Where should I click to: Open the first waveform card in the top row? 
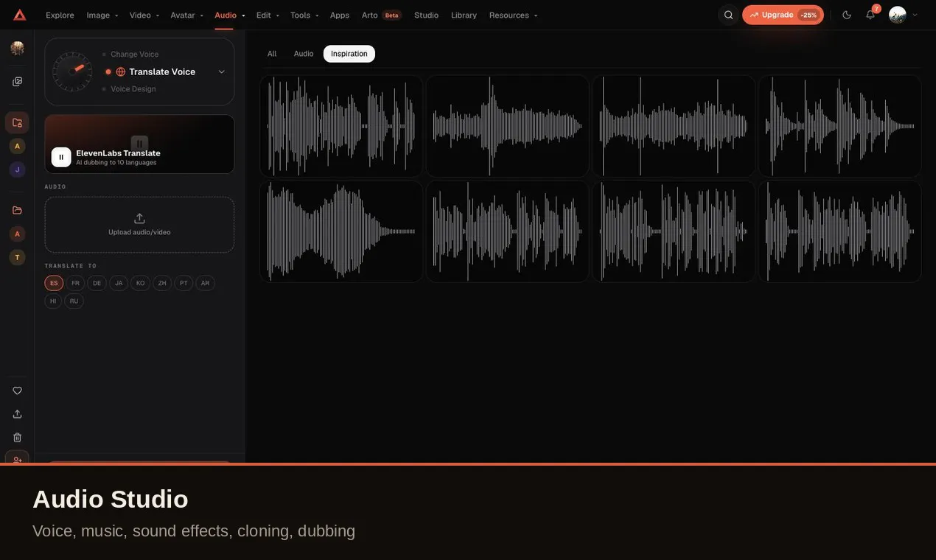pyautogui.click(x=341, y=126)
